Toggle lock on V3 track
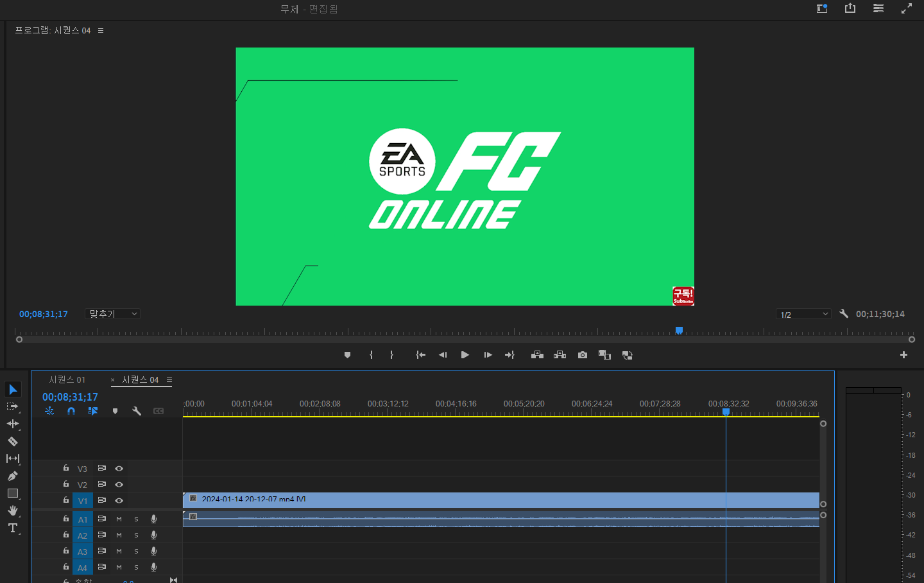Image resolution: width=924 pixels, height=583 pixels. [65, 468]
